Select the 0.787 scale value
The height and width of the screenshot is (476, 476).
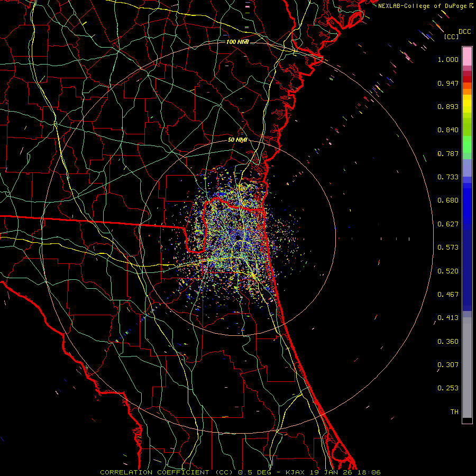pos(448,153)
